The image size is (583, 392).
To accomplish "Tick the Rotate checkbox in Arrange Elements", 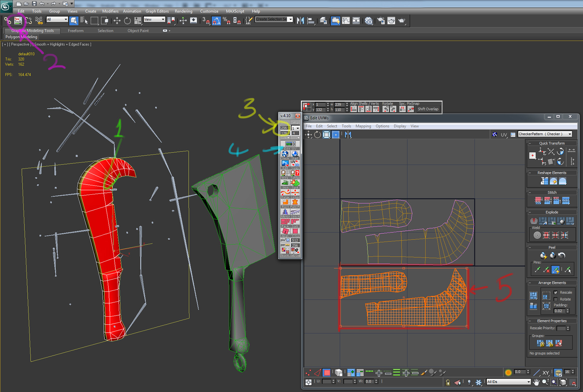I will click(556, 299).
